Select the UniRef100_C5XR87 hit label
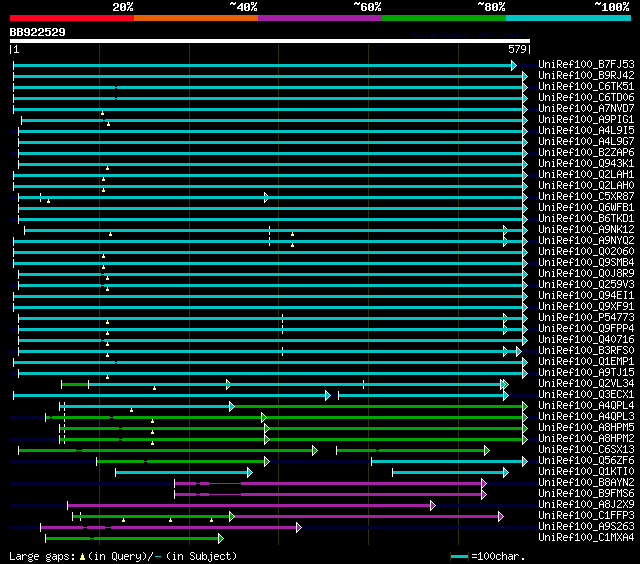 pyautogui.click(x=586, y=197)
